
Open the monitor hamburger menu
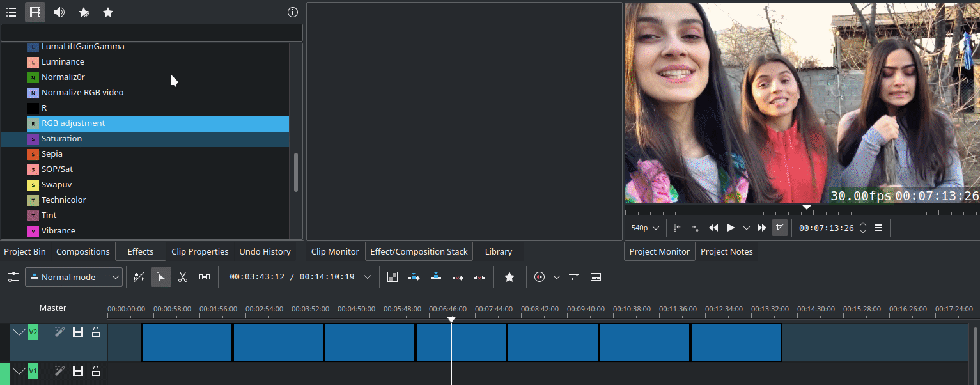[x=878, y=228]
